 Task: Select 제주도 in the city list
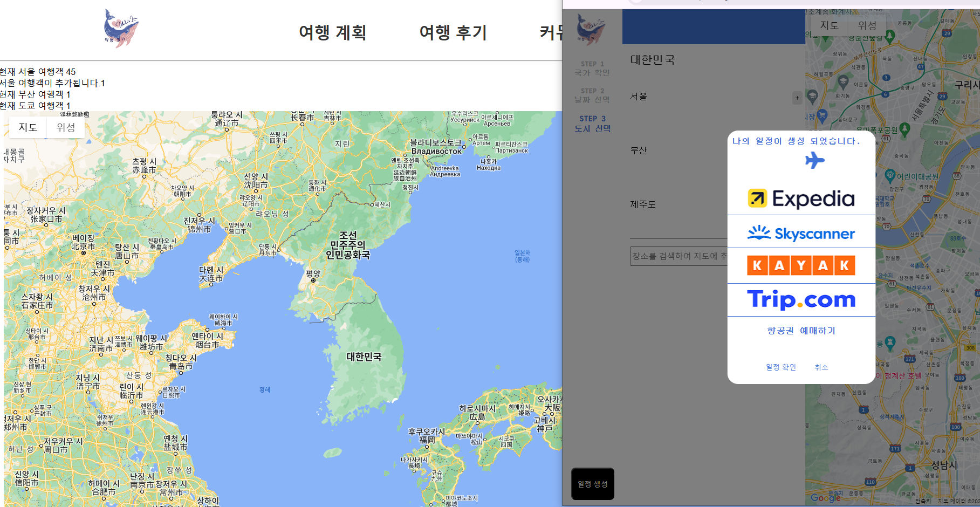[x=643, y=204]
